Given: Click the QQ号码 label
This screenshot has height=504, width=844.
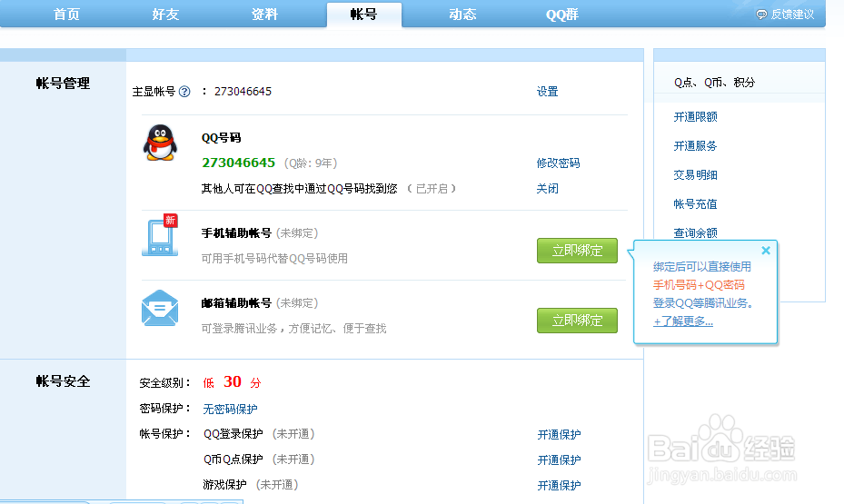Looking at the screenshot, I should click(x=222, y=138).
